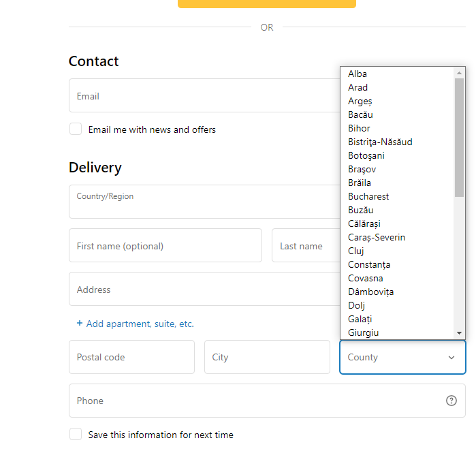Select Botoșani county option

(x=397, y=156)
